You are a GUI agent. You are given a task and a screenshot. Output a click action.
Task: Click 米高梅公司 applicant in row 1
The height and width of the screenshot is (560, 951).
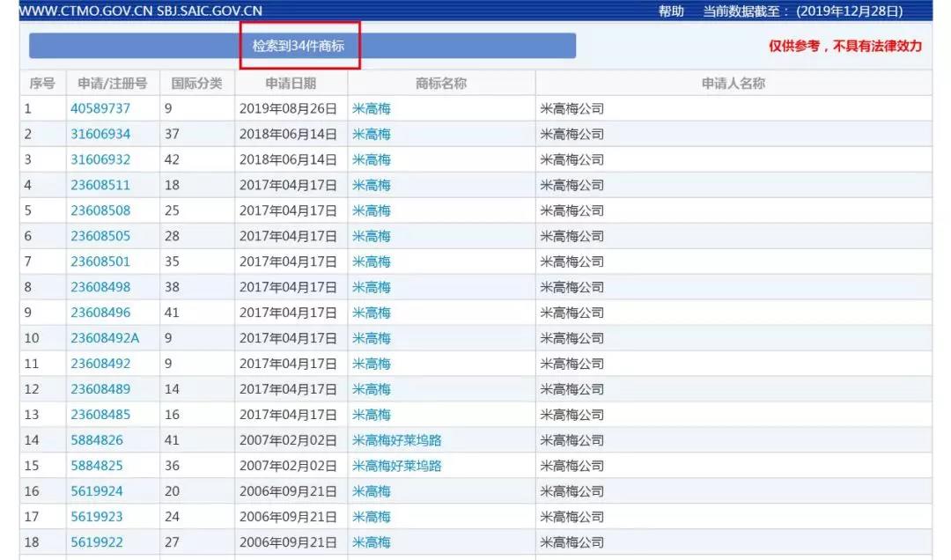[572, 108]
